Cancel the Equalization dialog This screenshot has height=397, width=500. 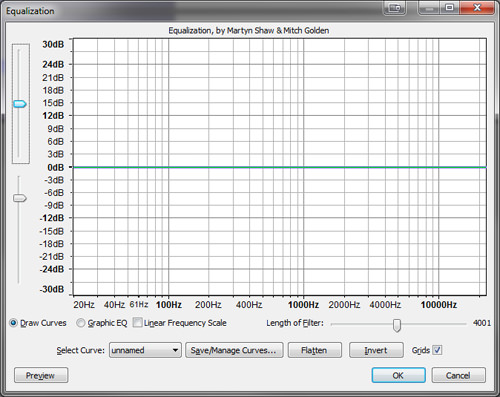click(x=458, y=375)
